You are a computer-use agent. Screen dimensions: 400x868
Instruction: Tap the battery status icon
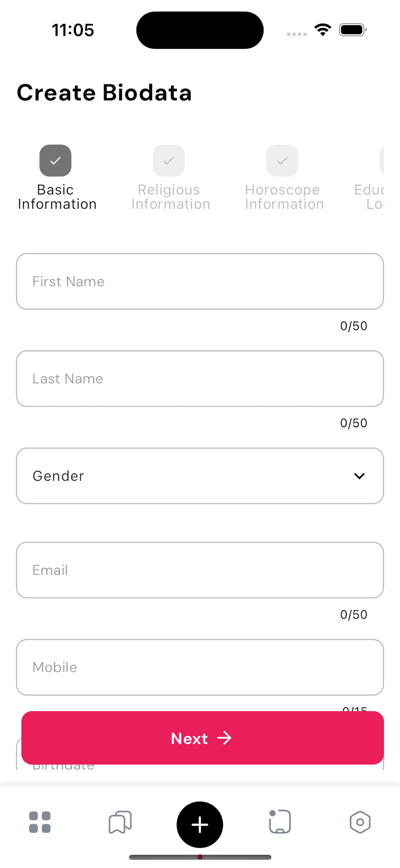pyautogui.click(x=353, y=30)
